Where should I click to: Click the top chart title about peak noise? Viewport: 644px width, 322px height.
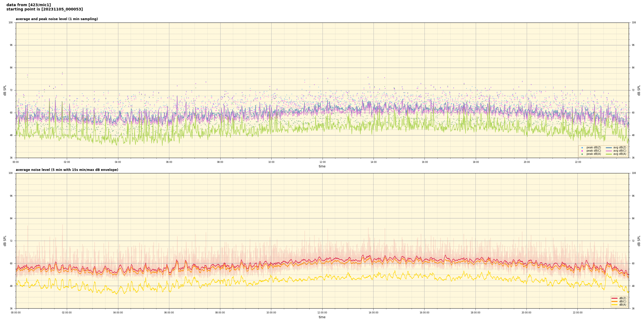(57, 19)
